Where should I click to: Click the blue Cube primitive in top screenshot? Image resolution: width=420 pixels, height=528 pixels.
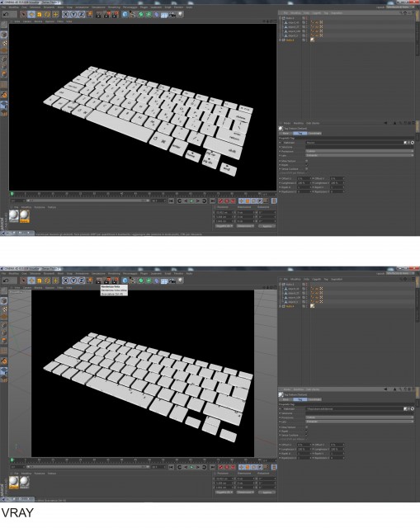tap(125, 14)
